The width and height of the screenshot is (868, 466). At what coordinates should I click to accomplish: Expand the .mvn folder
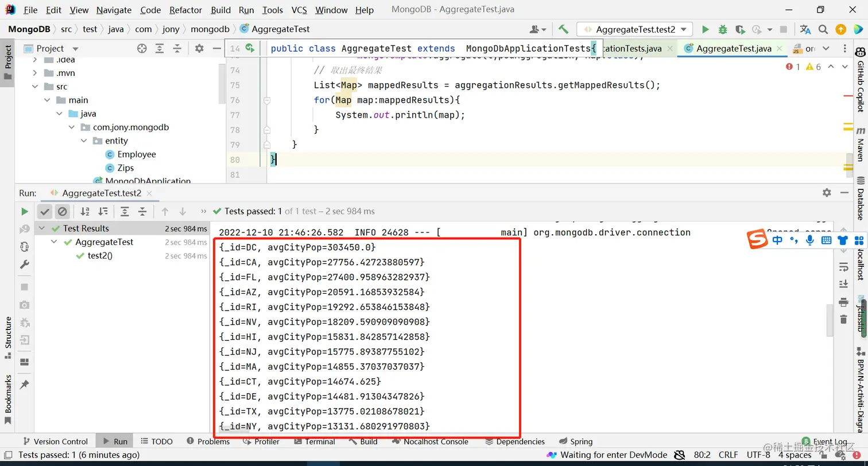pyautogui.click(x=35, y=73)
